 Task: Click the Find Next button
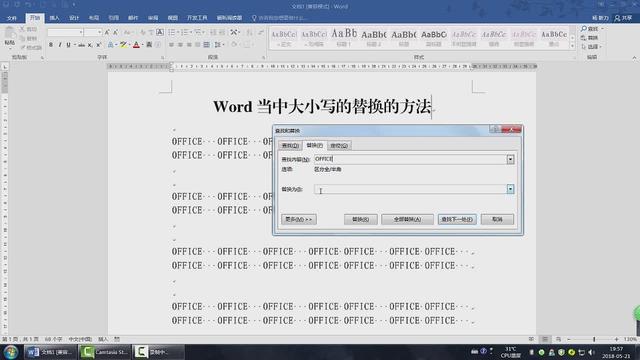457,220
